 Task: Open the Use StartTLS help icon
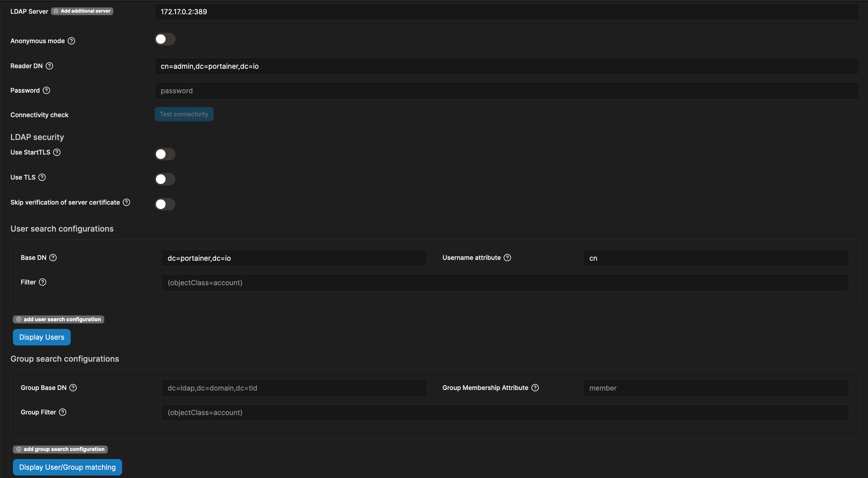click(56, 152)
